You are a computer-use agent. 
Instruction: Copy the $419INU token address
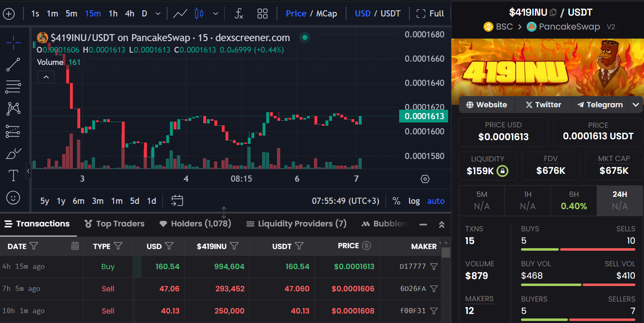tap(553, 12)
